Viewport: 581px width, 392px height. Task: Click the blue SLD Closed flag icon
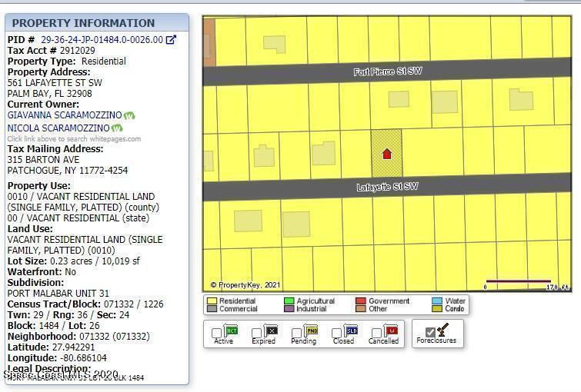[351, 331]
